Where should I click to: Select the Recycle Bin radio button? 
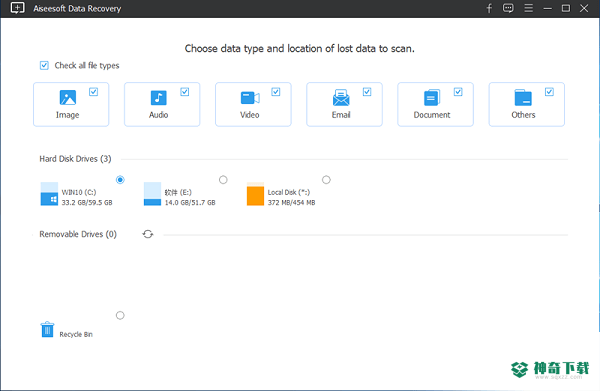click(120, 315)
